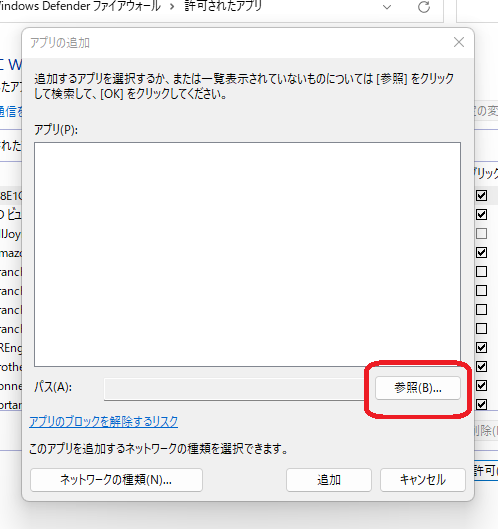
Task: Click the breadcrumb separator chevron arrow
Action: point(172,7)
